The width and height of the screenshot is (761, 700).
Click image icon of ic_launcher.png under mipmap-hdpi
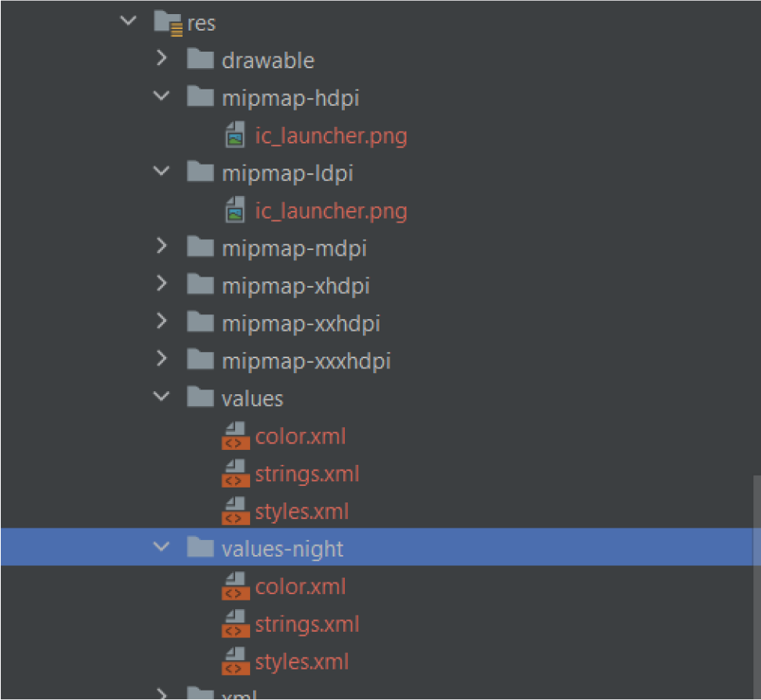point(235,135)
